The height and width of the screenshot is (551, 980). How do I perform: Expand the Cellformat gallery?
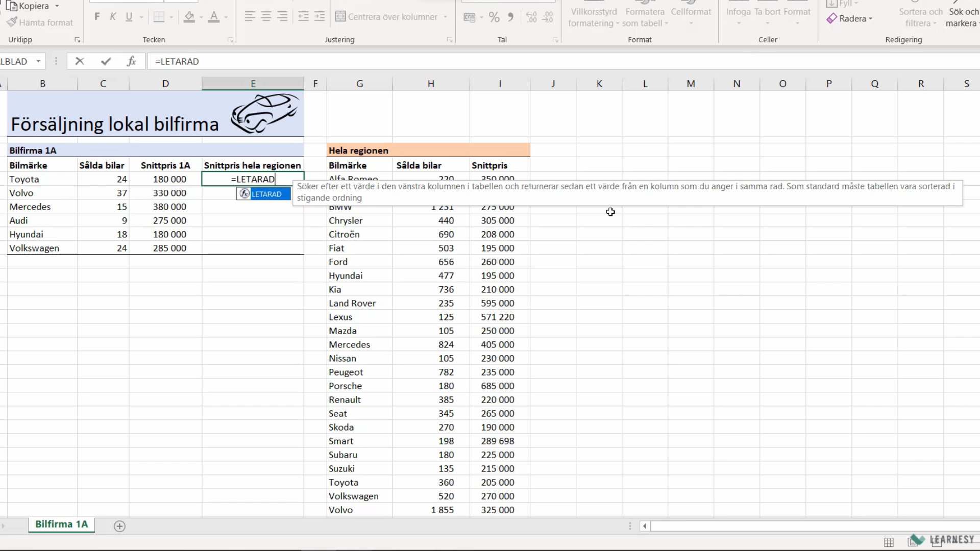(691, 15)
